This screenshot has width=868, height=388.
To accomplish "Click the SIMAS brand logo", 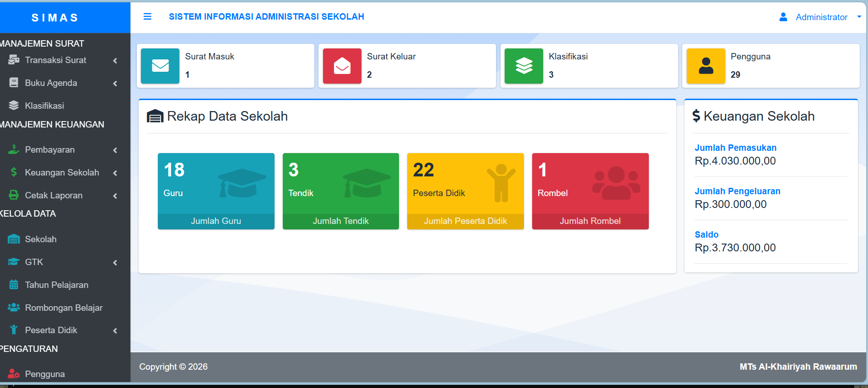I will 55,18.
